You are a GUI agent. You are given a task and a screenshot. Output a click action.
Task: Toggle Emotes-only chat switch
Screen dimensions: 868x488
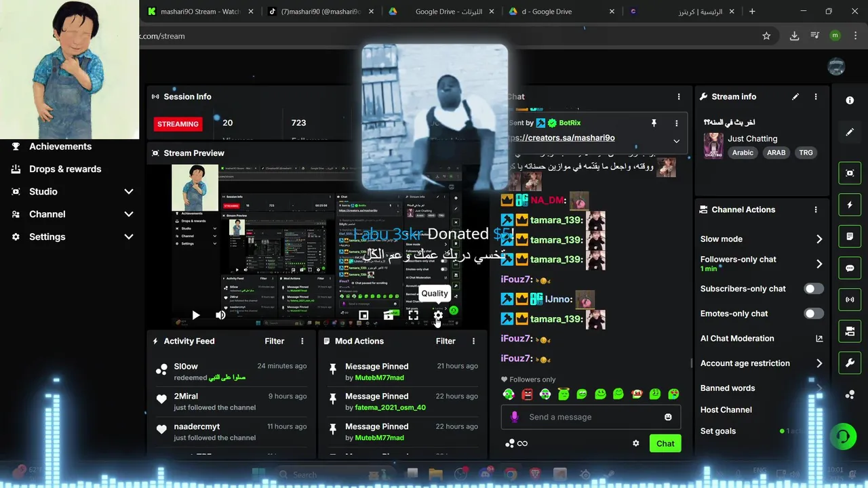(814, 314)
